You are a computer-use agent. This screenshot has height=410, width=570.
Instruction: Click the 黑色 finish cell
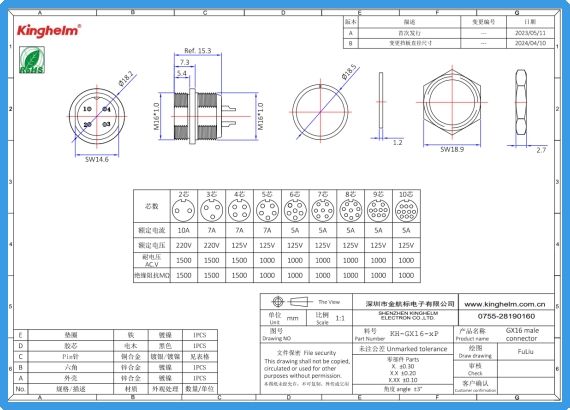tap(165, 346)
